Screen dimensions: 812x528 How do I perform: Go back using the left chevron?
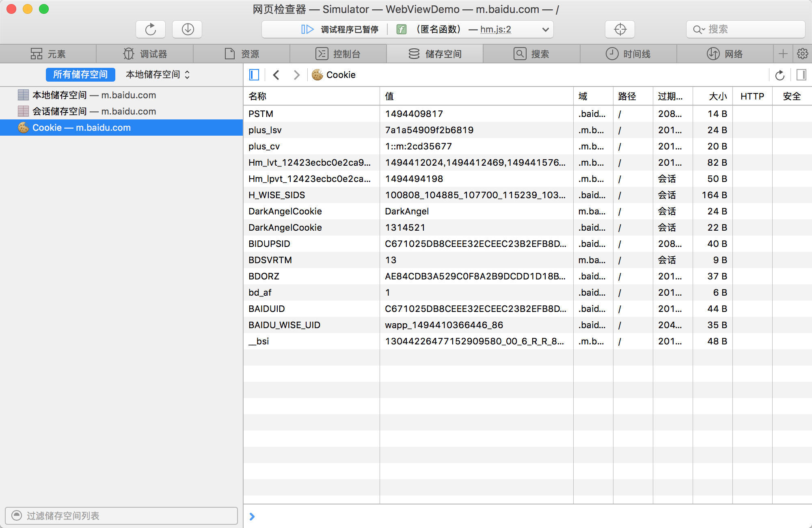point(276,75)
